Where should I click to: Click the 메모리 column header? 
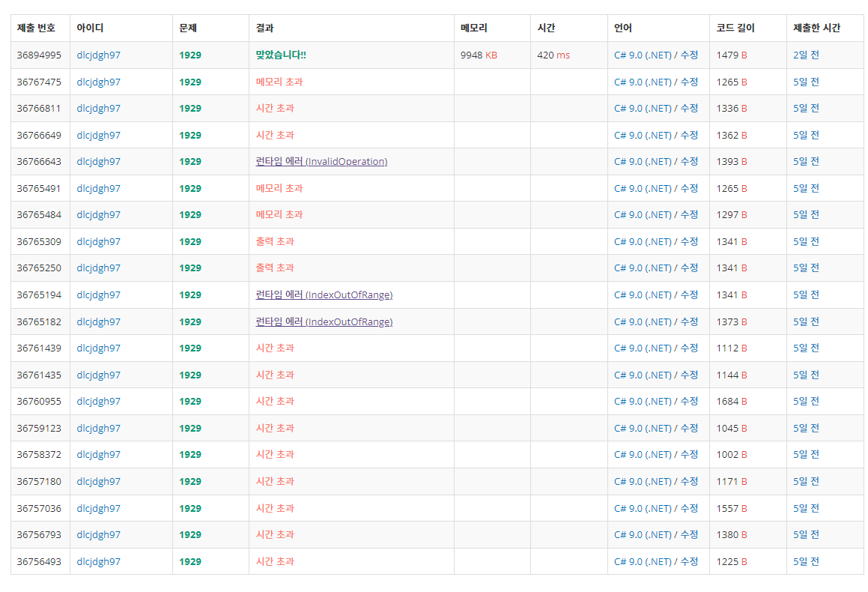[474, 28]
